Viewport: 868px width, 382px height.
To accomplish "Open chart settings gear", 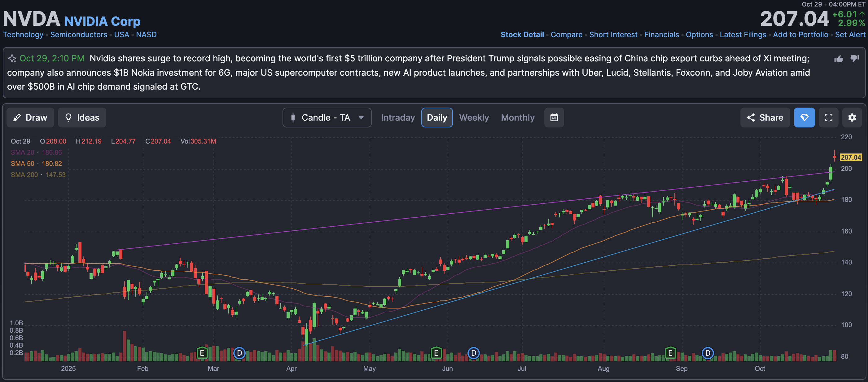I will coord(852,117).
